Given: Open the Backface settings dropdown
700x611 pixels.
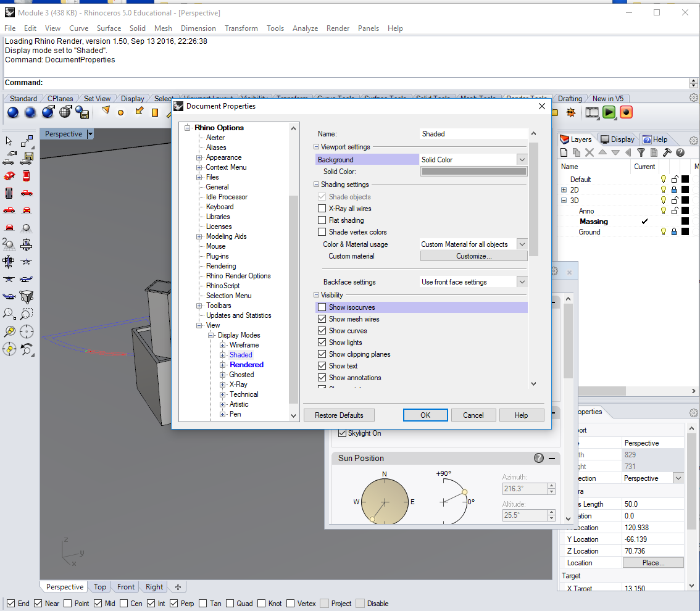Looking at the screenshot, I should coord(522,281).
